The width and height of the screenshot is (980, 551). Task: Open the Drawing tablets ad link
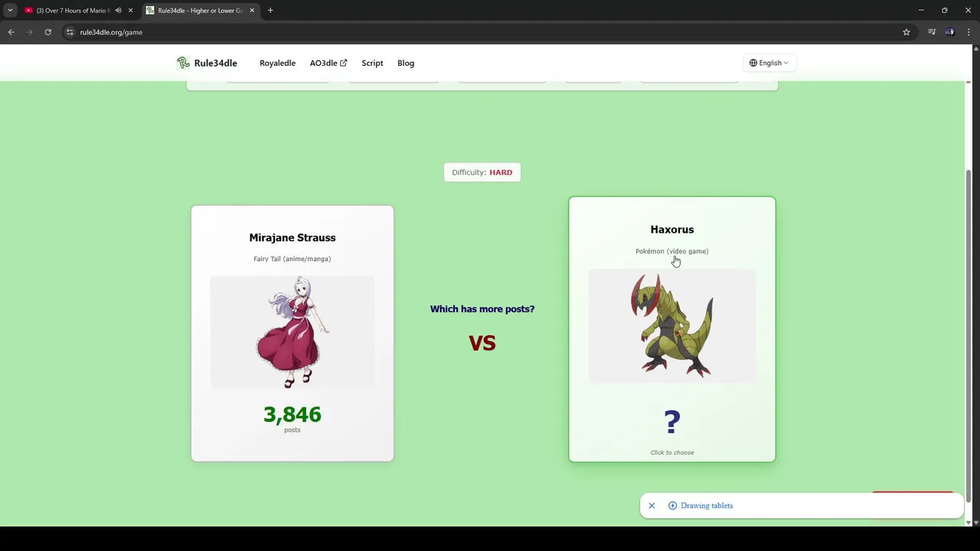(x=707, y=505)
